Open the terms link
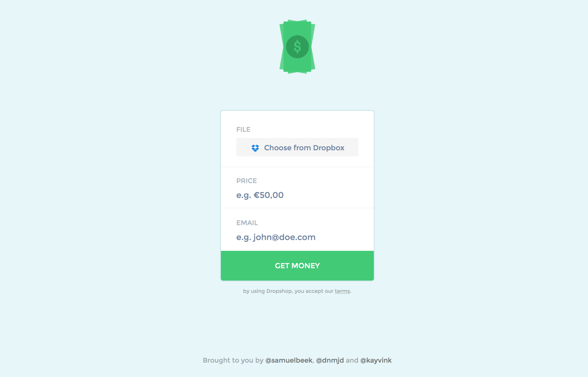 click(342, 291)
